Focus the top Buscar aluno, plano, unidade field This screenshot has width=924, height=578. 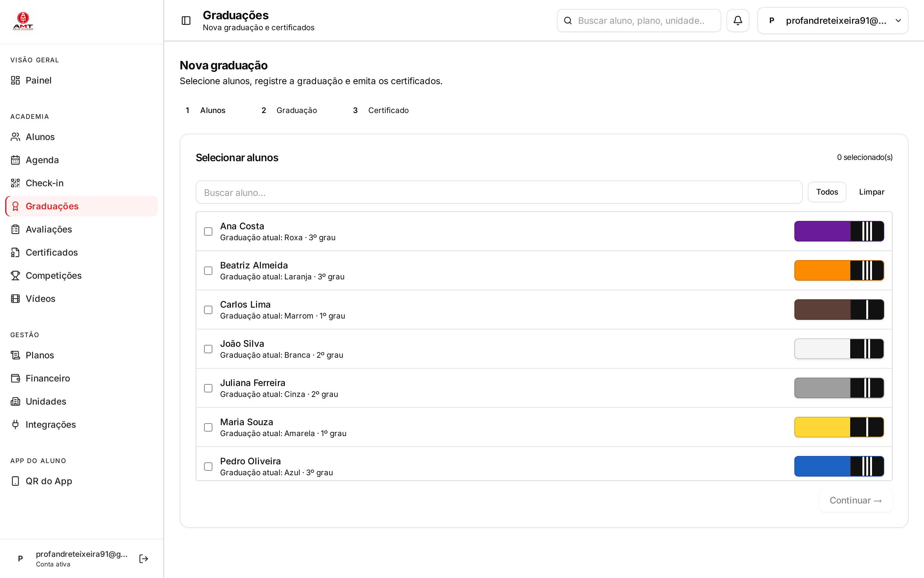coord(639,21)
